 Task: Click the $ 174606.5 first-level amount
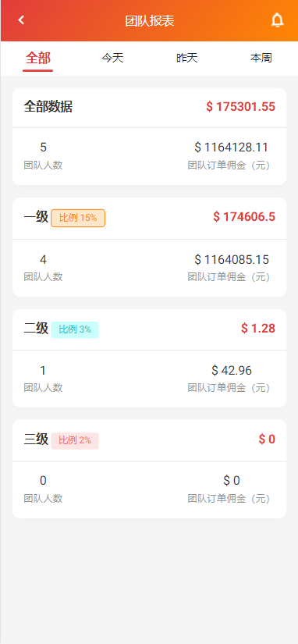click(x=244, y=217)
